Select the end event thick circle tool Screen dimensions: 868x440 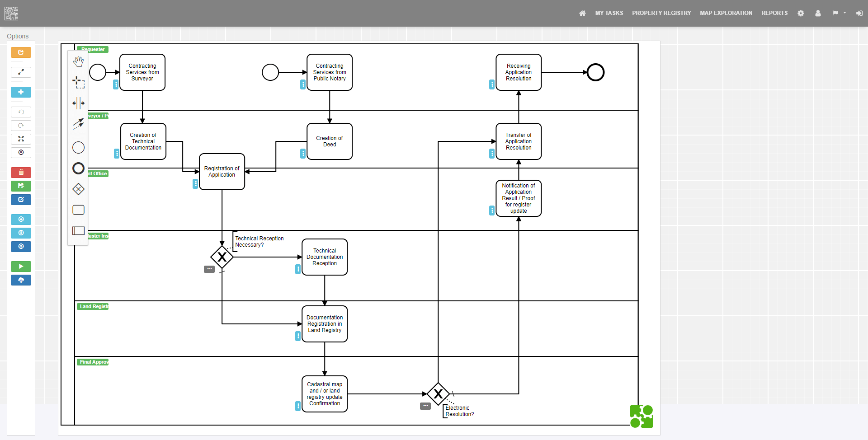pyautogui.click(x=78, y=169)
